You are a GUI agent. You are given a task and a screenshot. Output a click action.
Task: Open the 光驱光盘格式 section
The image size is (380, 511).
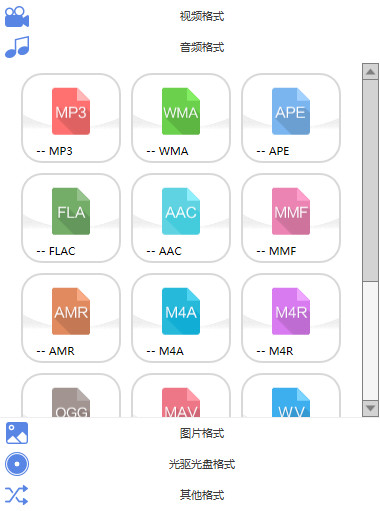coord(202,464)
